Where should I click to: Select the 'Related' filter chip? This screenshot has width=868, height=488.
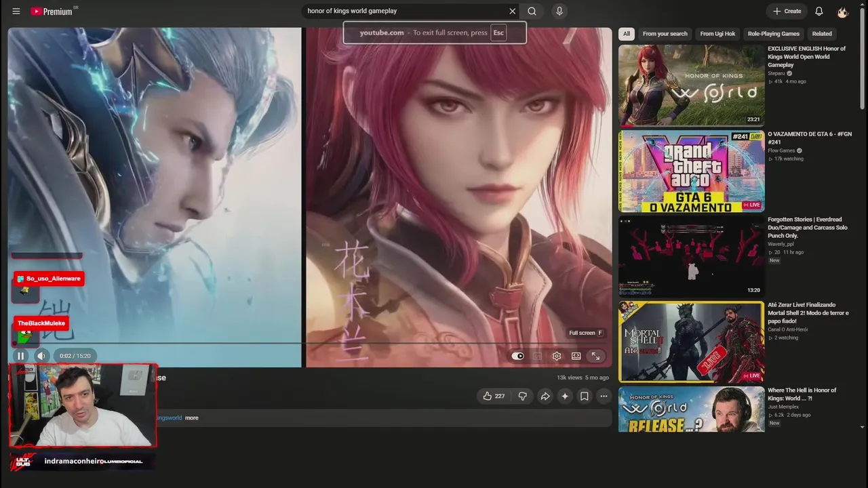822,34
